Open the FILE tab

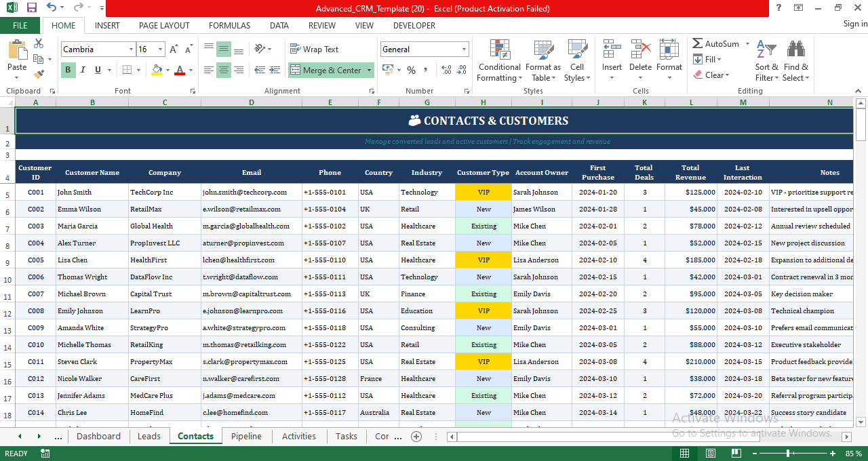[20, 25]
